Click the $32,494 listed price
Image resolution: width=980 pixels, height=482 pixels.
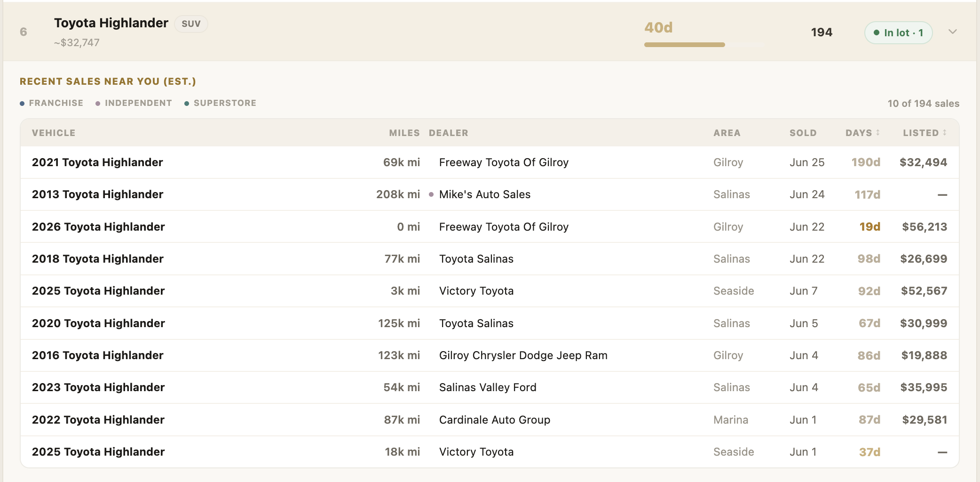[x=924, y=162]
